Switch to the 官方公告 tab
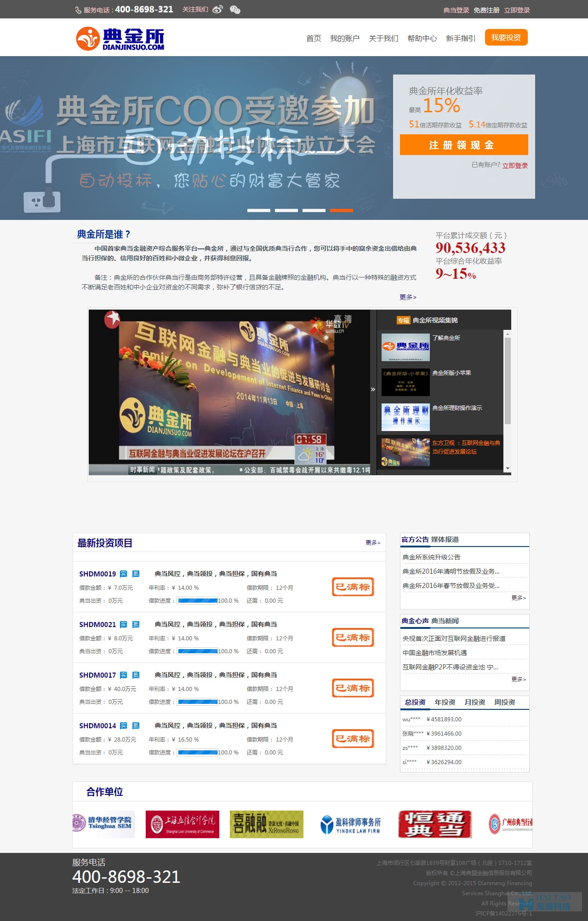The image size is (588, 921). (415, 539)
